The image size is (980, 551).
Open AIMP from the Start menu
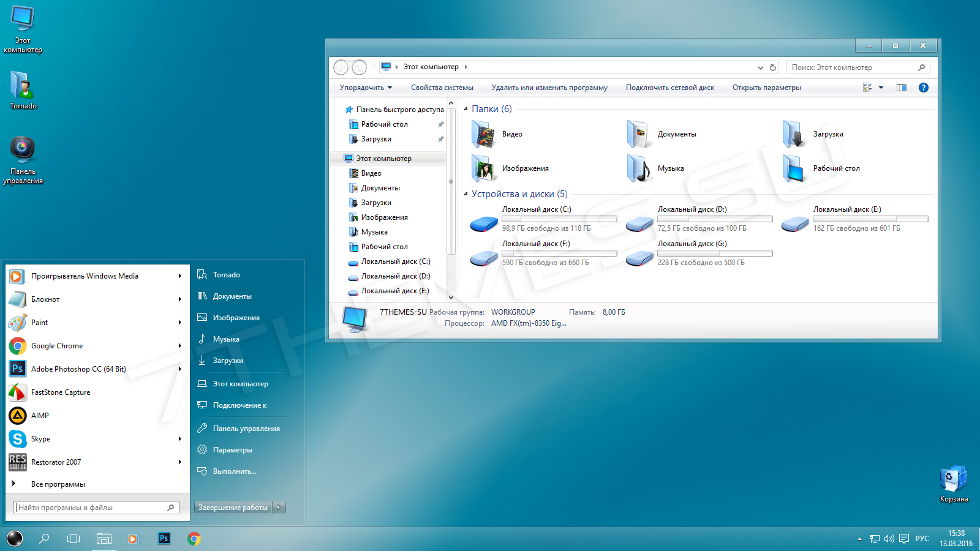(x=97, y=416)
